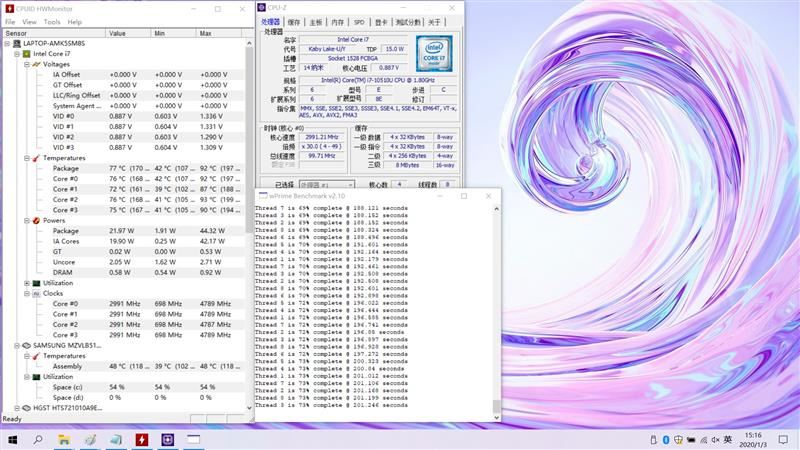Viewport: 800px width, 450px height.
Task: Click the 核心速度 value field 2991.21 MHz
Action: click(x=322, y=137)
